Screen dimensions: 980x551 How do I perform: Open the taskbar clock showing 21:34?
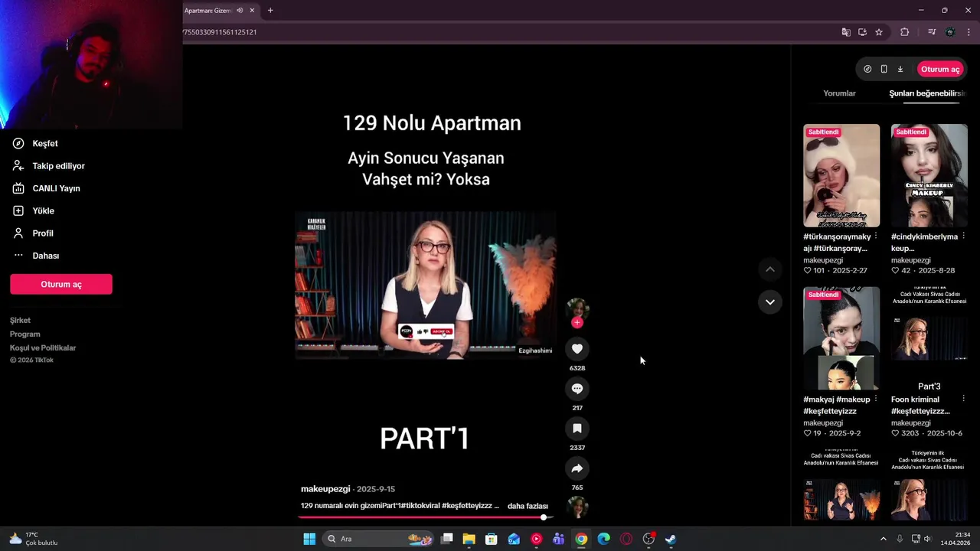click(x=956, y=539)
